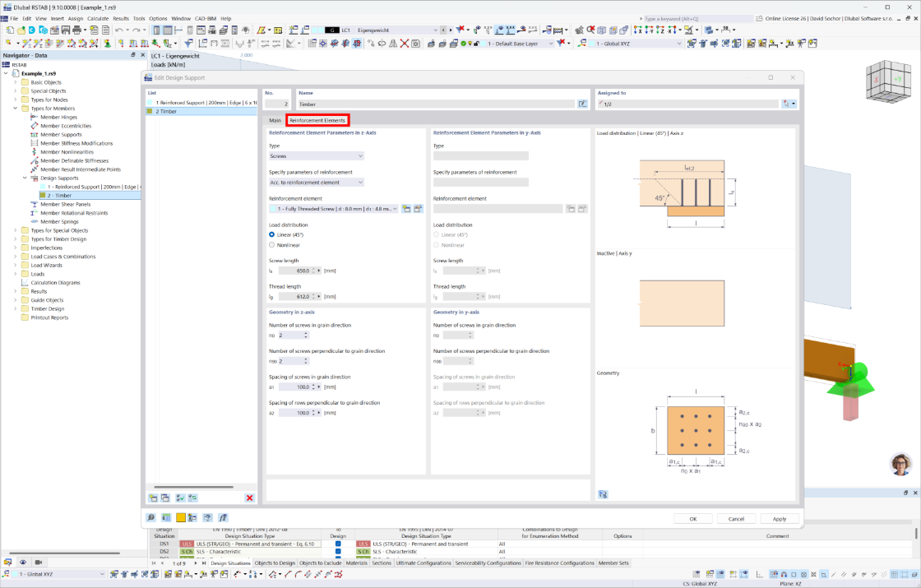Collapse Design Supports node in Navigator

25,178
